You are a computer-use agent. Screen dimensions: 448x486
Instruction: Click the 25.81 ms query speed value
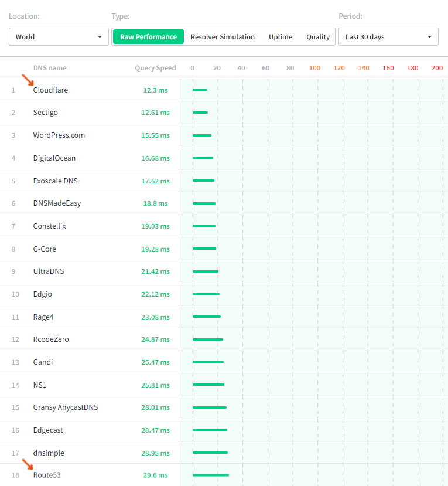[155, 385]
